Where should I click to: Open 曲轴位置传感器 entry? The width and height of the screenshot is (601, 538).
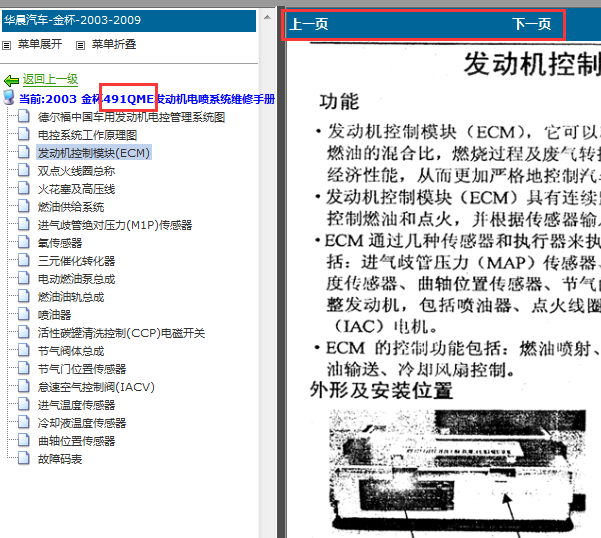76,441
